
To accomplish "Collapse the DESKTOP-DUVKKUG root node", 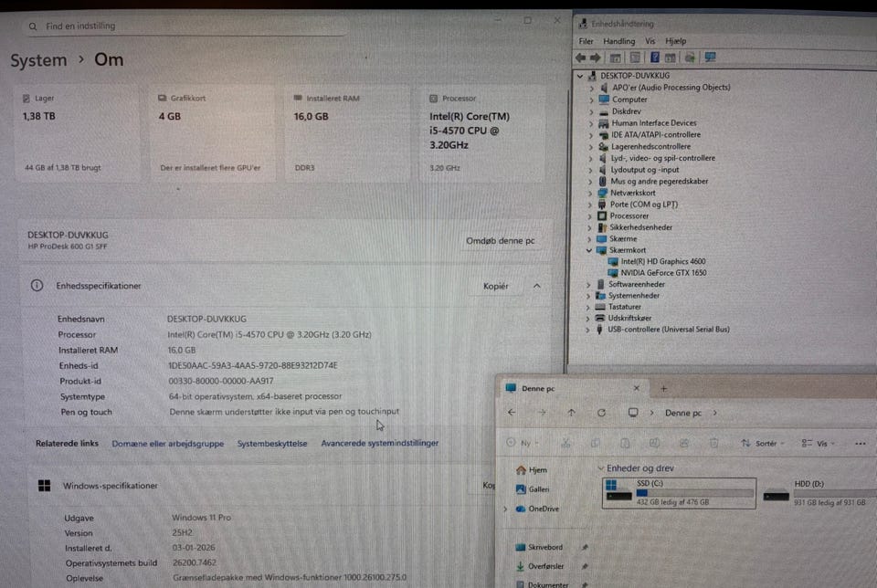I will [x=580, y=76].
